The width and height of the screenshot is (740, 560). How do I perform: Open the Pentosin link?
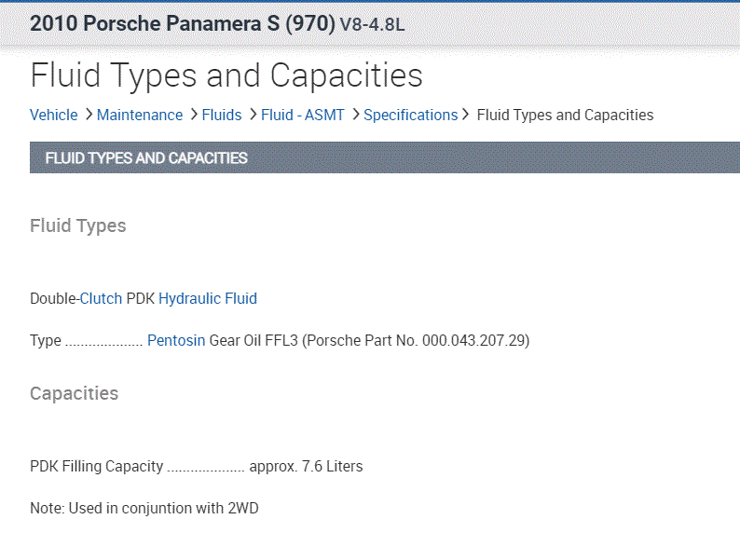pos(176,341)
